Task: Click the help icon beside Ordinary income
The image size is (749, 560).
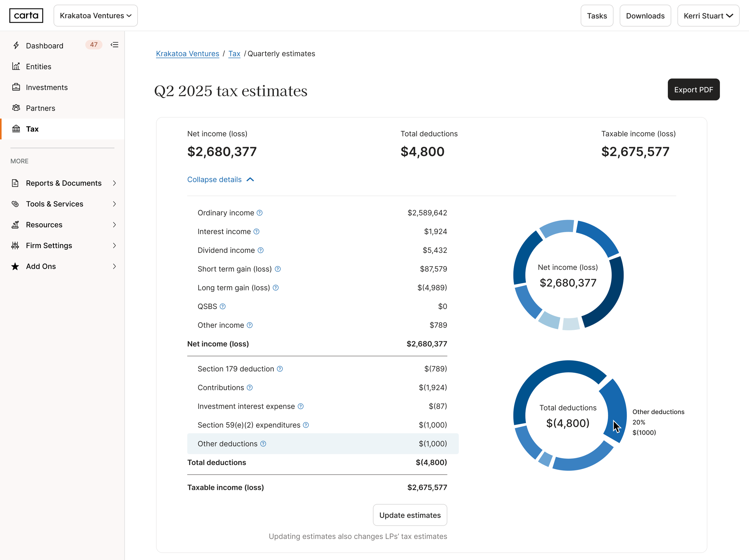Action: click(x=259, y=213)
